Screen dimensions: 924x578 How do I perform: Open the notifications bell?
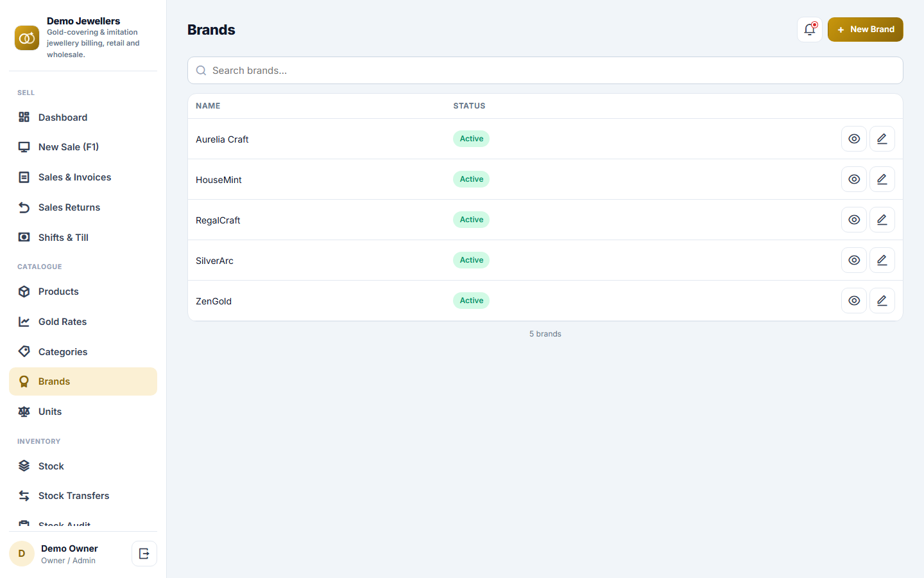(810, 30)
